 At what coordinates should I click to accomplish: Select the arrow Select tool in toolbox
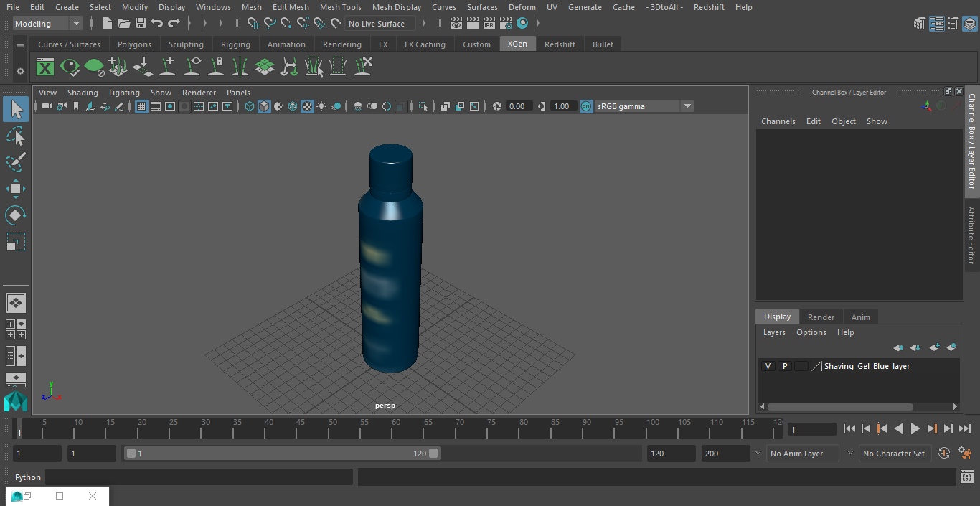[16, 109]
